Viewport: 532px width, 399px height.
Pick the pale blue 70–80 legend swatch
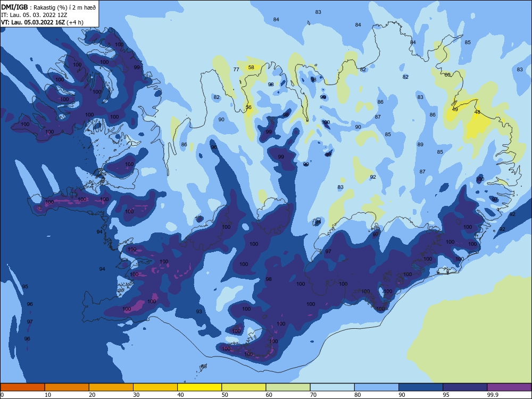(x=332, y=387)
